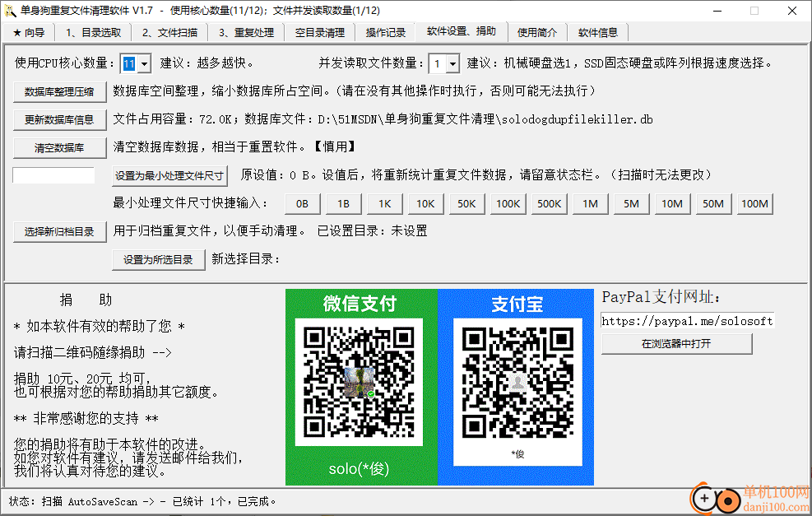Choose the 0B size shortcut

pos(303,203)
